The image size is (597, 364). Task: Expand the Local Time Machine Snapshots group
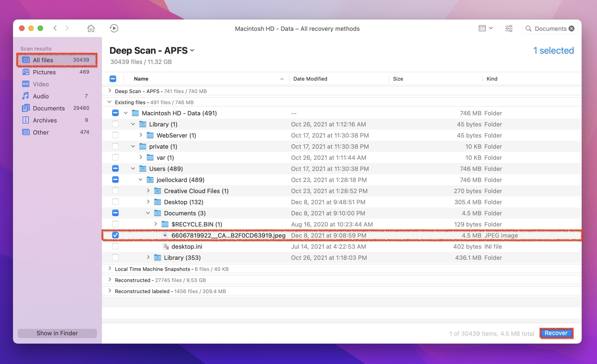[x=110, y=269]
